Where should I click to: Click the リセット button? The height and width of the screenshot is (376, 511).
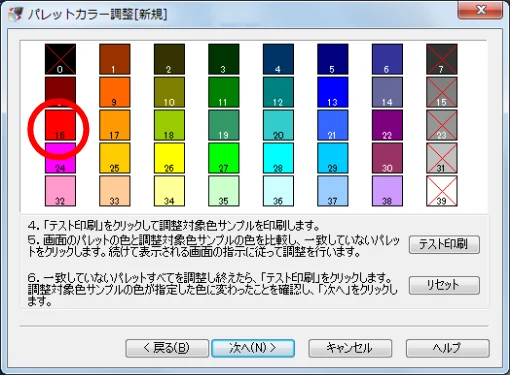pos(444,285)
